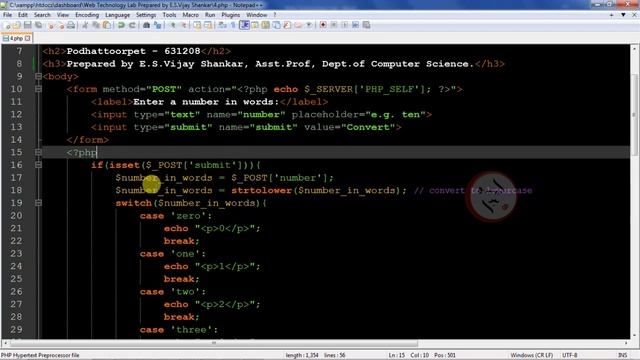
Task: Toggle file monitoring (eye icon)
Action: point(309,25)
